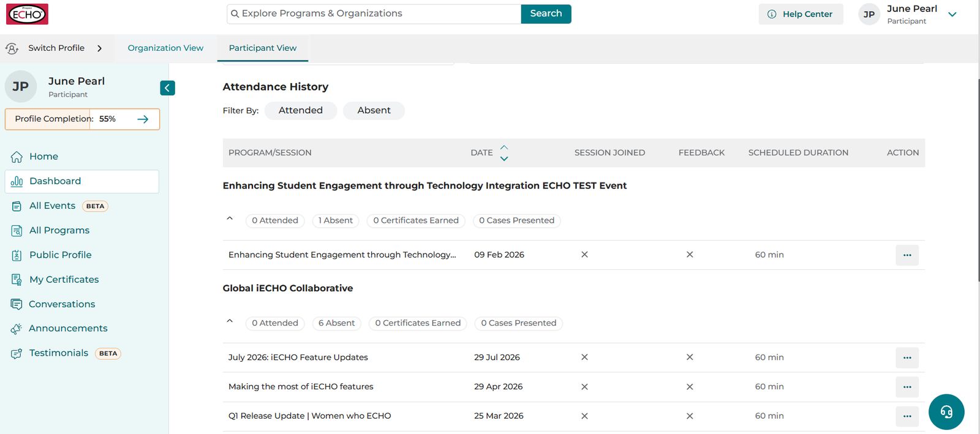Click the '6 Absent' badge
The width and height of the screenshot is (980, 434).
(336, 324)
